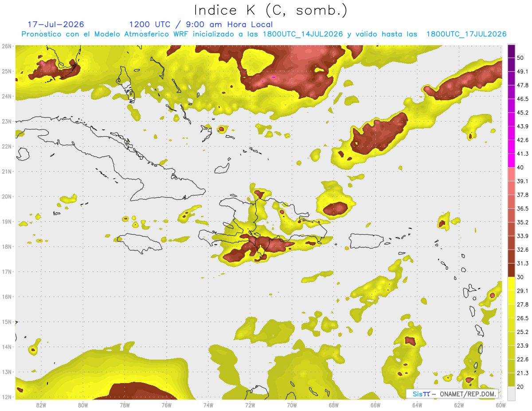Click the latitude label "15N"

6,322
